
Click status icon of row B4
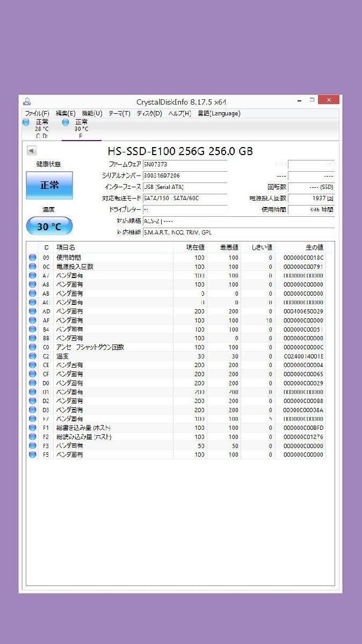coord(33,329)
